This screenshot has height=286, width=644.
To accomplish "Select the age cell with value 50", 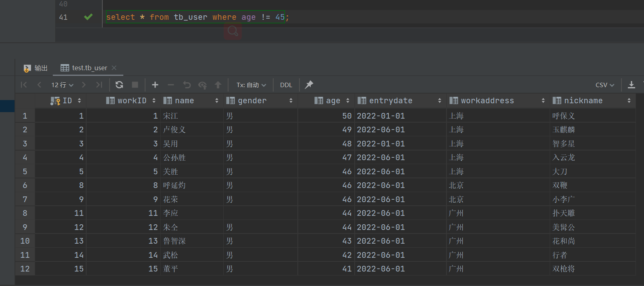I will coord(326,116).
